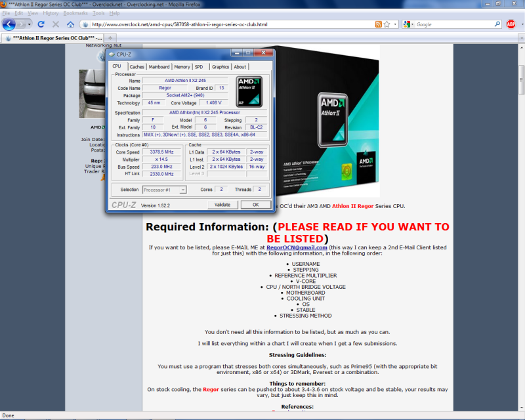Open a new tab with plus button

(x=110, y=38)
